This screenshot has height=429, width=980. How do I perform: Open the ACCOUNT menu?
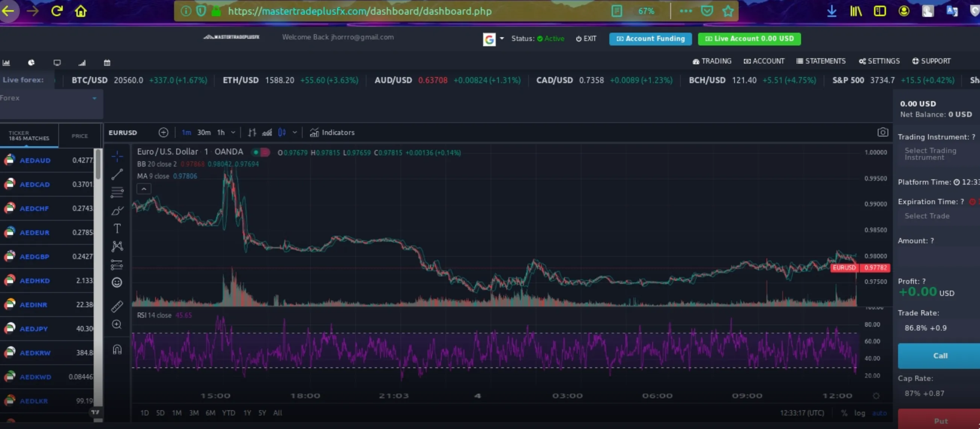(x=764, y=61)
